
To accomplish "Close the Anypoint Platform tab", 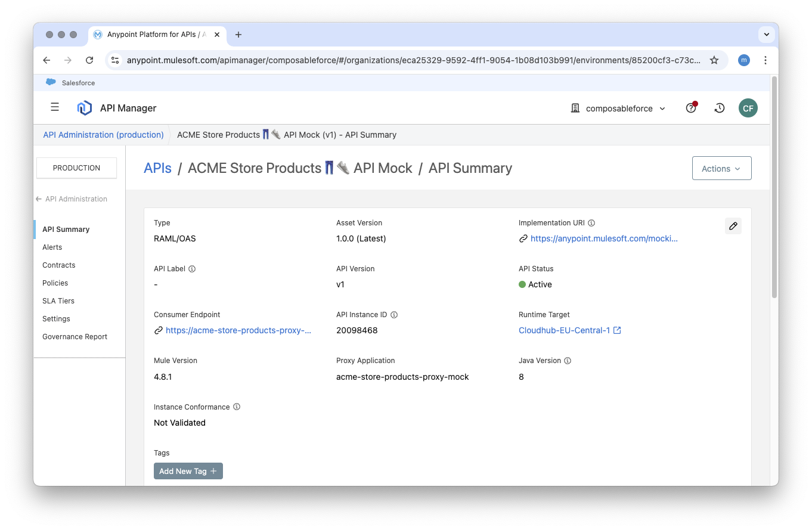I will 217,35.
